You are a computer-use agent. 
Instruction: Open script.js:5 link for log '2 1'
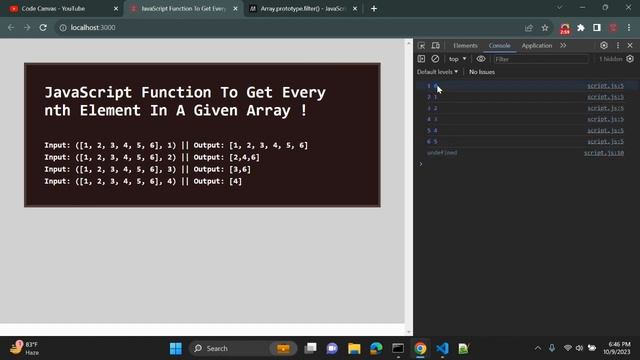pos(605,97)
